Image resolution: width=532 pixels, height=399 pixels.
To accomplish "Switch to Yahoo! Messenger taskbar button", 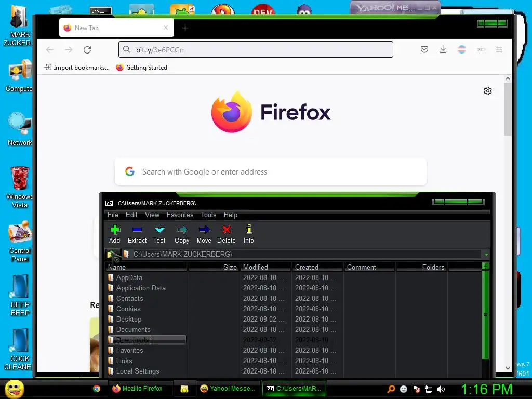I will click(228, 389).
